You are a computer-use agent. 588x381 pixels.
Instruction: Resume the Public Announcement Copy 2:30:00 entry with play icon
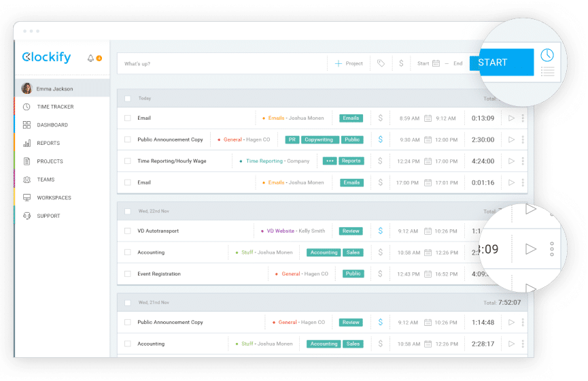(x=511, y=139)
